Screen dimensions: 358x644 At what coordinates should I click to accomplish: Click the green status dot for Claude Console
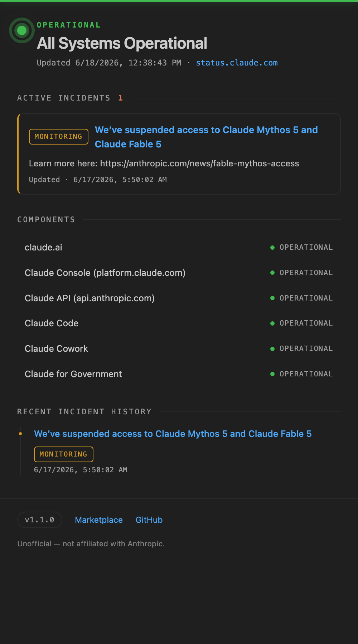point(272,273)
